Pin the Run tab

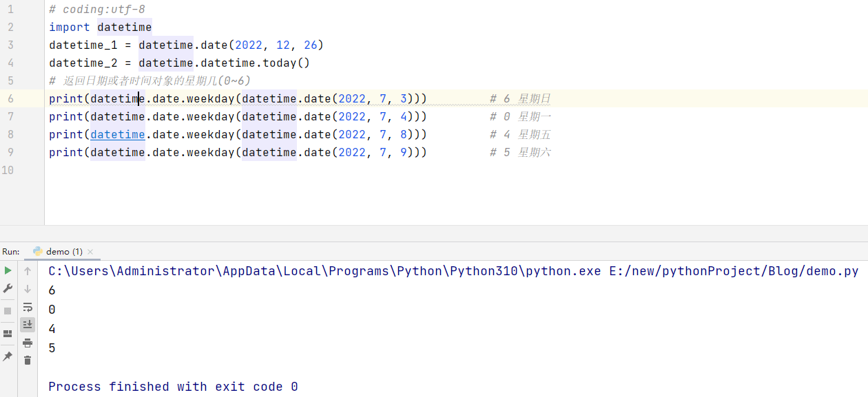tap(8, 356)
